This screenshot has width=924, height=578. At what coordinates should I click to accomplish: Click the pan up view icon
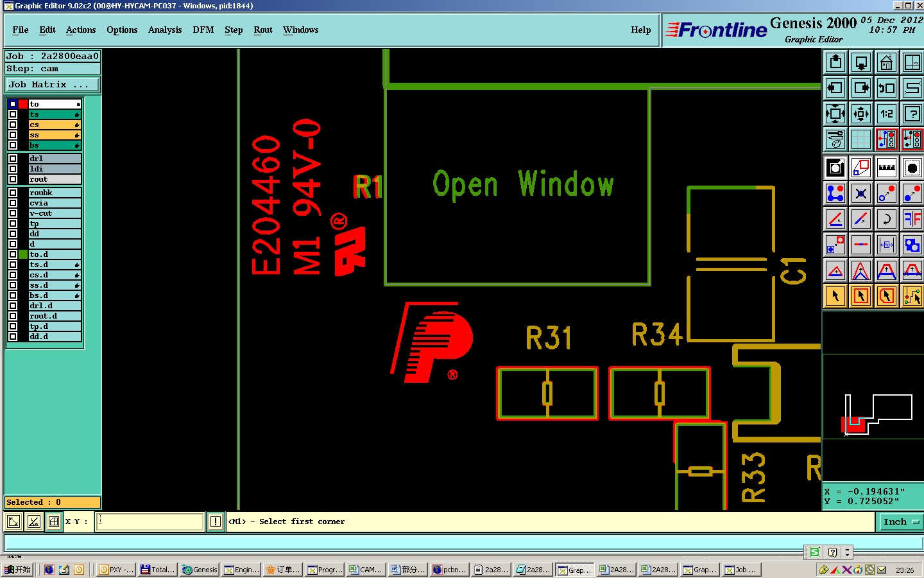coord(835,62)
